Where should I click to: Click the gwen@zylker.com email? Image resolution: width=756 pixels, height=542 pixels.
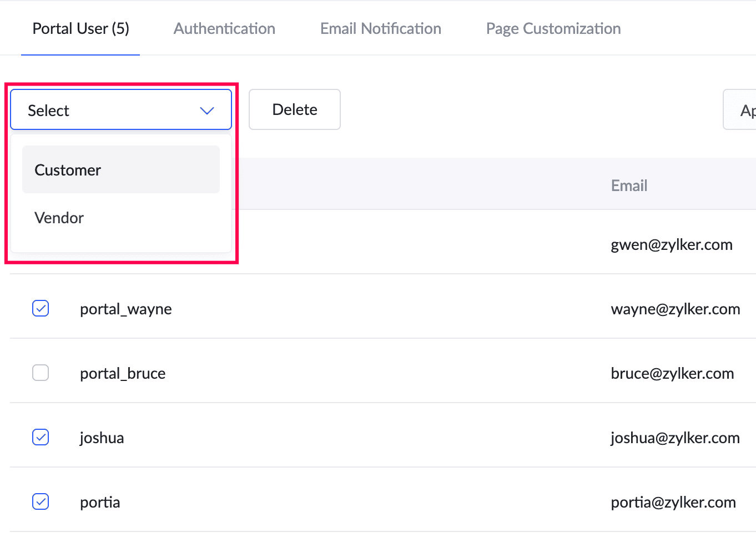pyautogui.click(x=671, y=244)
